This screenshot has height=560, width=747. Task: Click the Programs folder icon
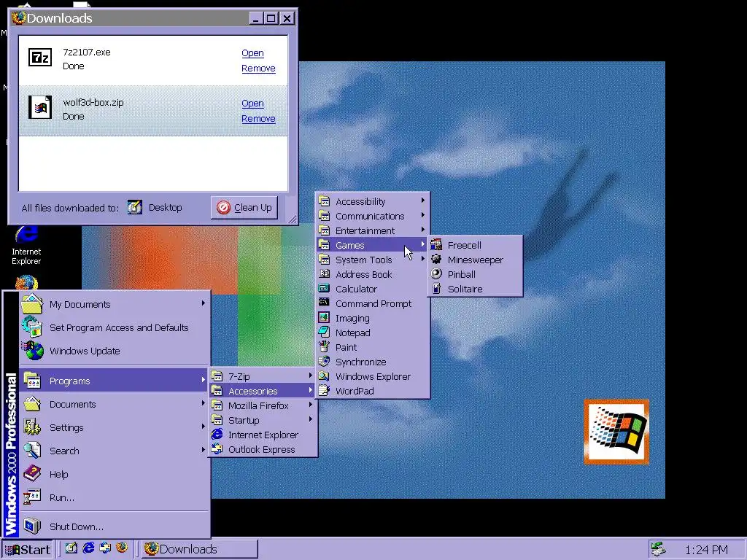(32, 381)
